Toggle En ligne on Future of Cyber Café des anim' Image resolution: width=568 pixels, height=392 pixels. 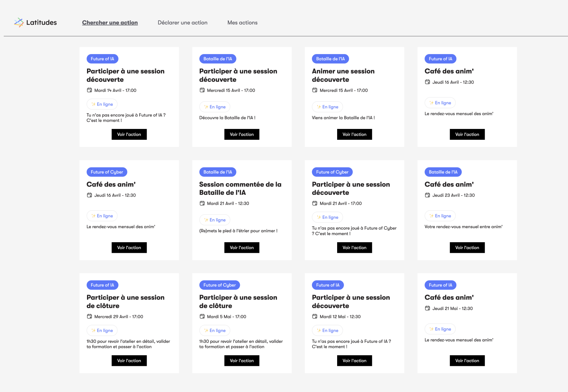coord(102,216)
